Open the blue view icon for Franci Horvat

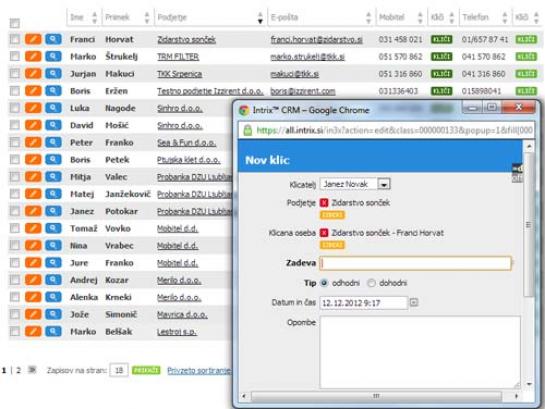point(53,39)
